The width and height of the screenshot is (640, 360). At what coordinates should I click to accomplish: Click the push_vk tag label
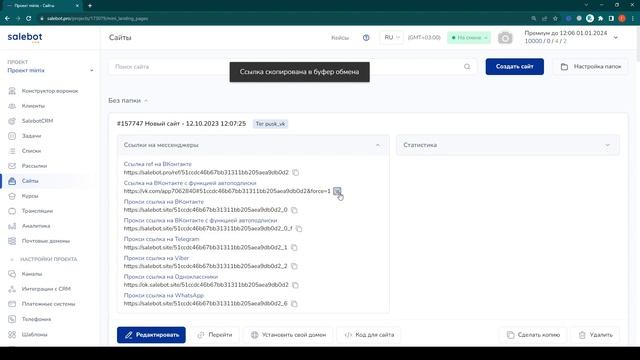[270, 124]
